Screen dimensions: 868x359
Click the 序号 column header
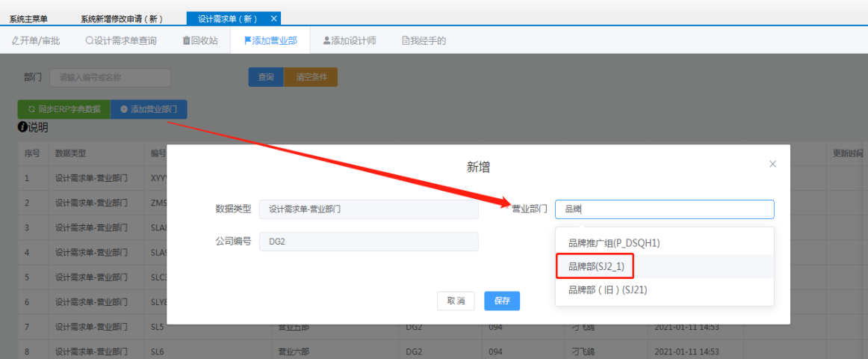click(31, 153)
